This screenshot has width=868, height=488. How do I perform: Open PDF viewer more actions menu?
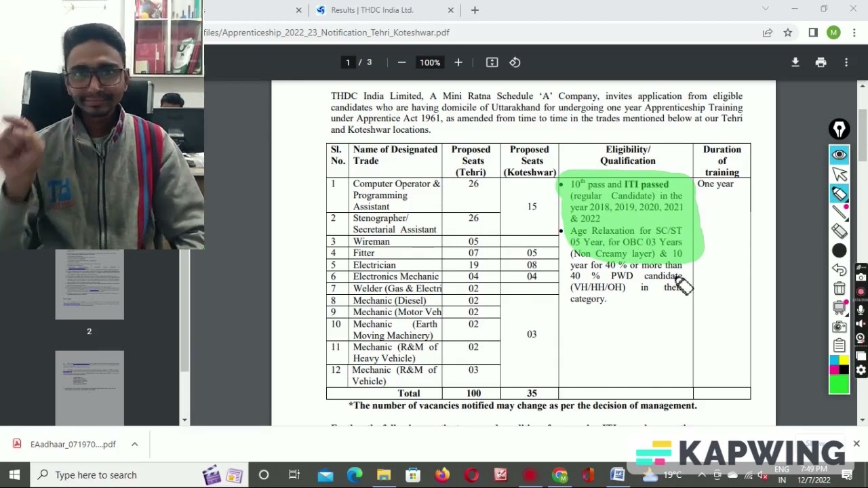click(x=846, y=62)
